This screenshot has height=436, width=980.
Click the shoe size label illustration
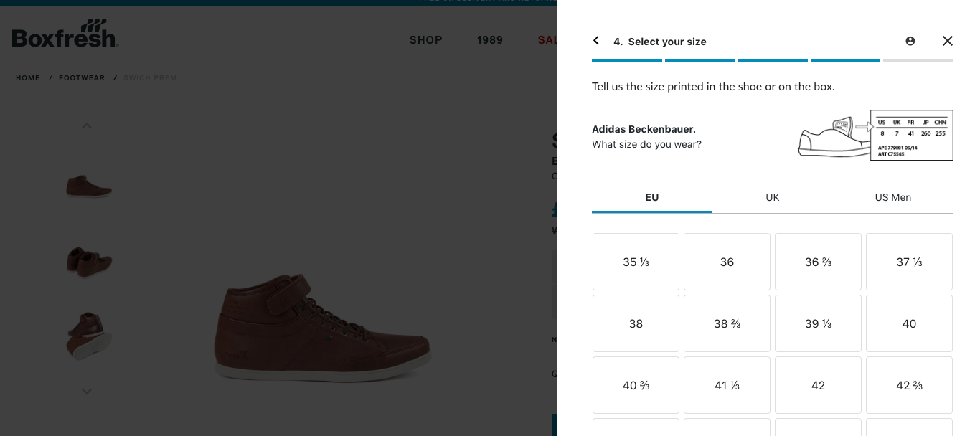[875, 135]
